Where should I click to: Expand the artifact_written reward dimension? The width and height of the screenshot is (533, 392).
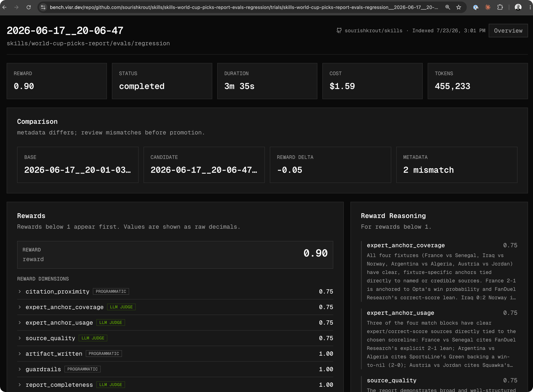[175, 354]
